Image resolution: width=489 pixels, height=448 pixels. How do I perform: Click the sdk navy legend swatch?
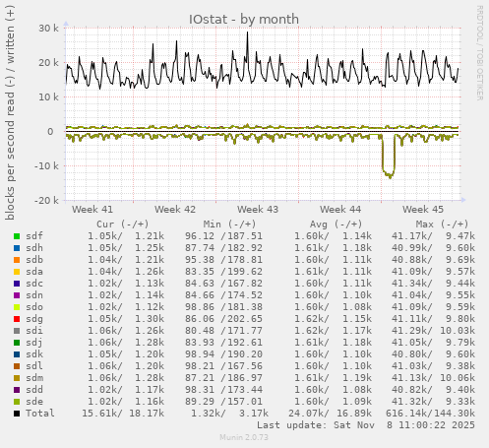tap(17, 354)
